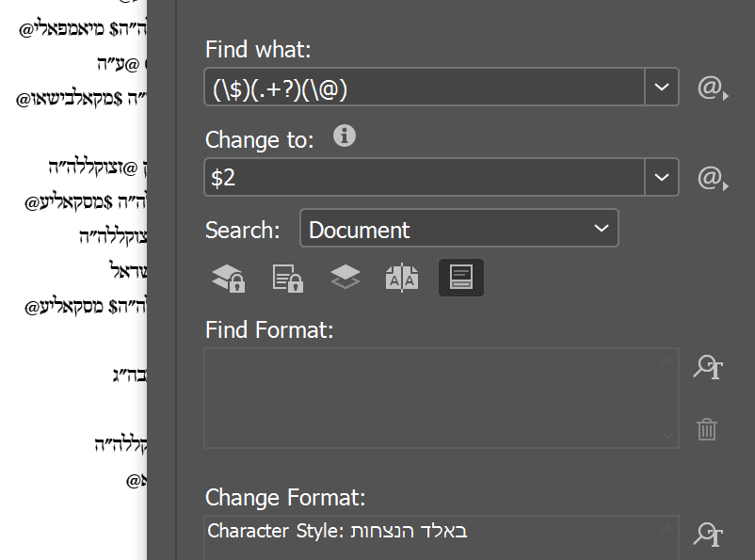
Task: Open special characters menu for Change to
Action: pyautogui.click(x=712, y=178)
